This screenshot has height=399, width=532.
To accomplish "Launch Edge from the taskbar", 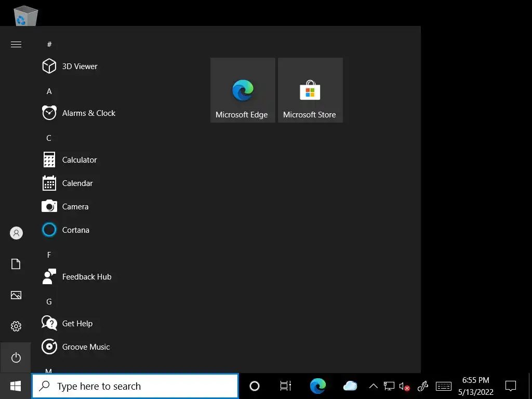I will point(318,386).
